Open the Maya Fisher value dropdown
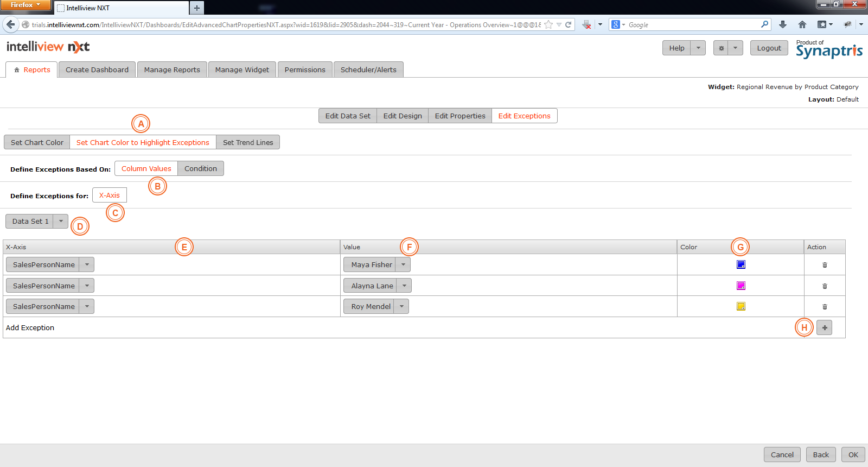 403,265
